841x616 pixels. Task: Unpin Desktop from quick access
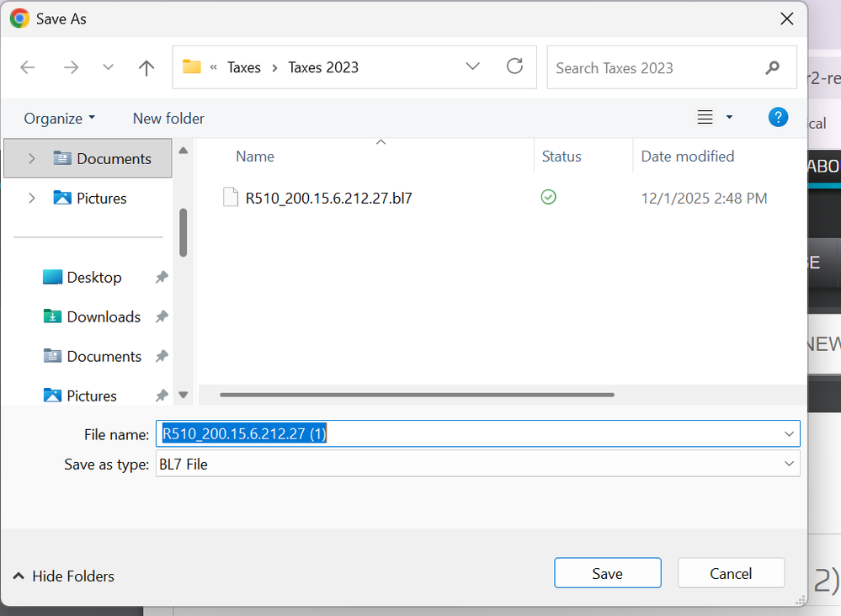click(x=161, y=277)
